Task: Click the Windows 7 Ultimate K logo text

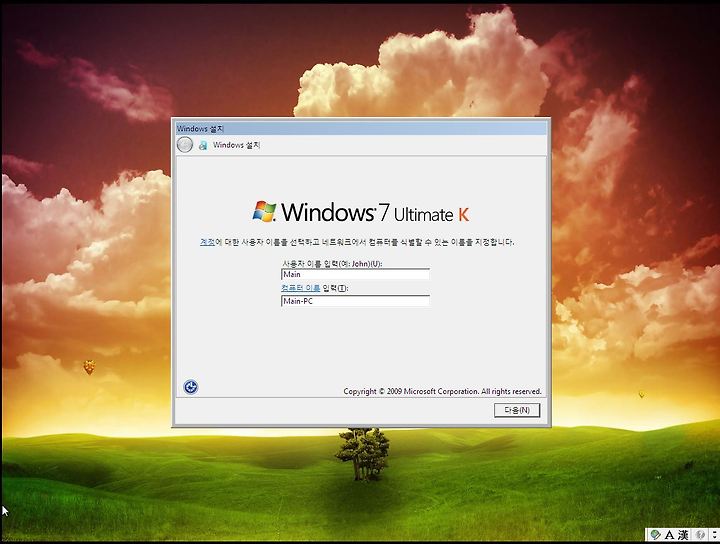Action: point(361,212)
